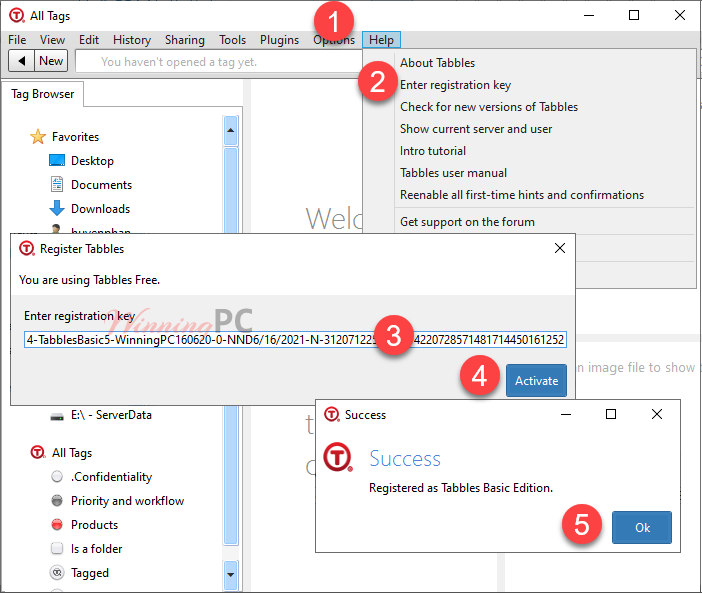
Task: Select Priority and workflow tag
Action: point(127,501)
